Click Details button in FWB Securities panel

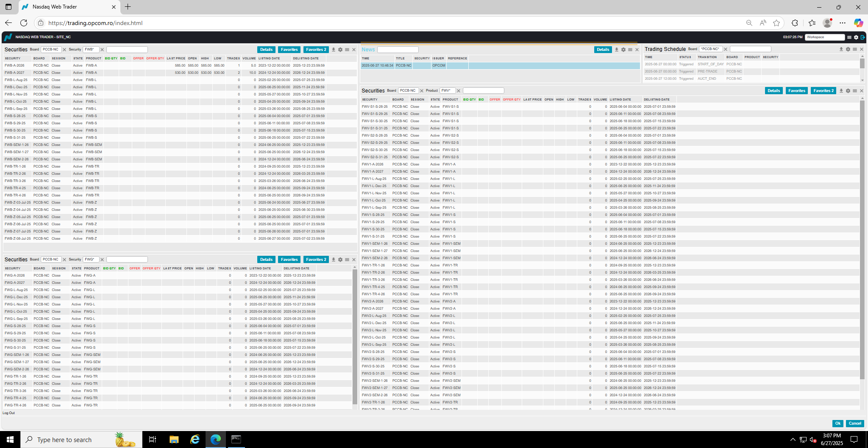(x=266, y=50)
